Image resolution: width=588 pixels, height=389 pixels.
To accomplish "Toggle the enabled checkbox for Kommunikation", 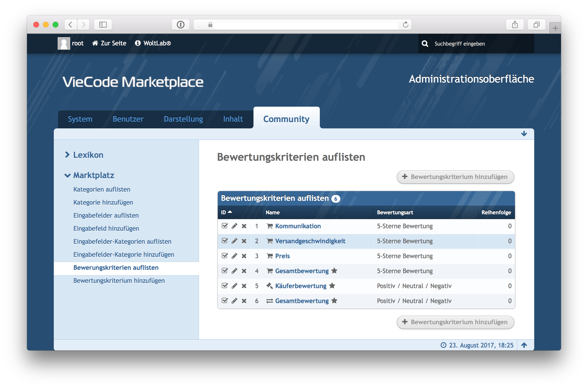I will 225,226.
